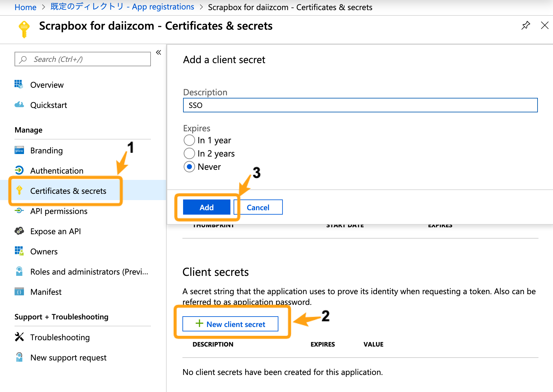Collapse the sidebar with the double chevron
This screenshot has height=392, width=553.
point(158,52)
